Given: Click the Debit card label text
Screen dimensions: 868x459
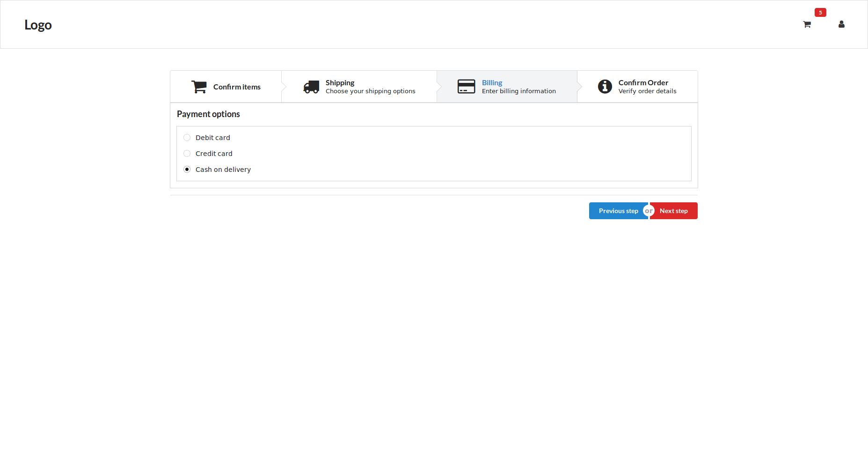Looking at the screenshot, I should (x=213, y=138).
